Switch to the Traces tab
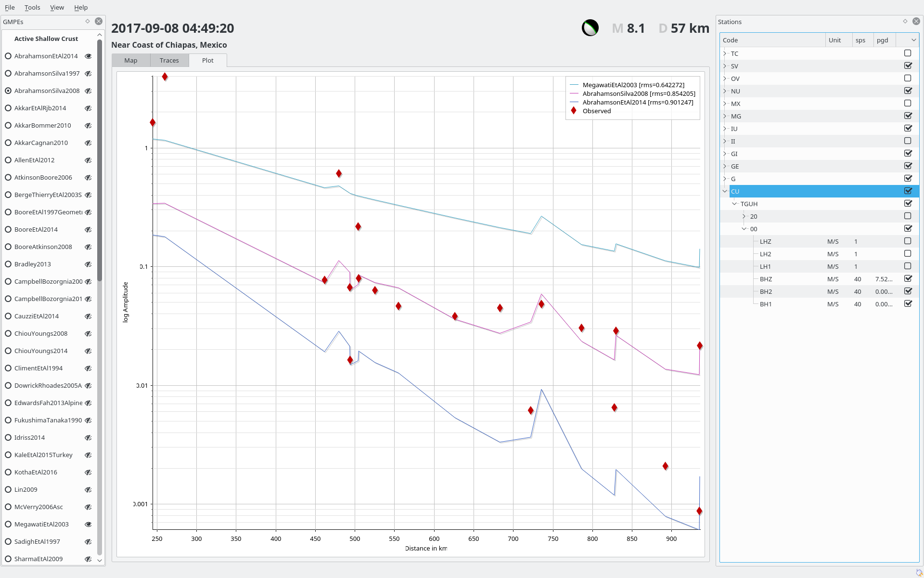 (169, 60)
